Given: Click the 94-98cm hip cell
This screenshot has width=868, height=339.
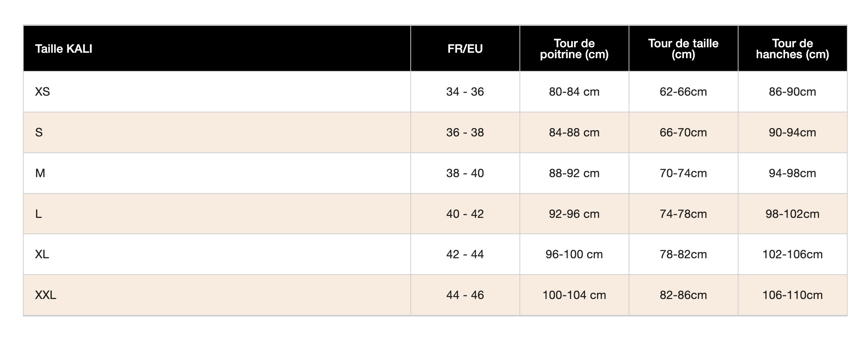Looking at the screenshot, I should point(792,173).
